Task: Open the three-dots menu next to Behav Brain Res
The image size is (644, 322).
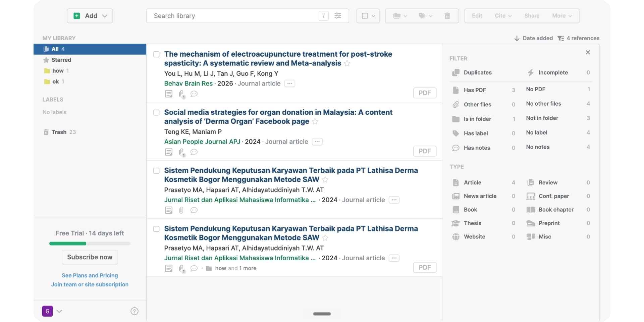Action: (290, 84)
